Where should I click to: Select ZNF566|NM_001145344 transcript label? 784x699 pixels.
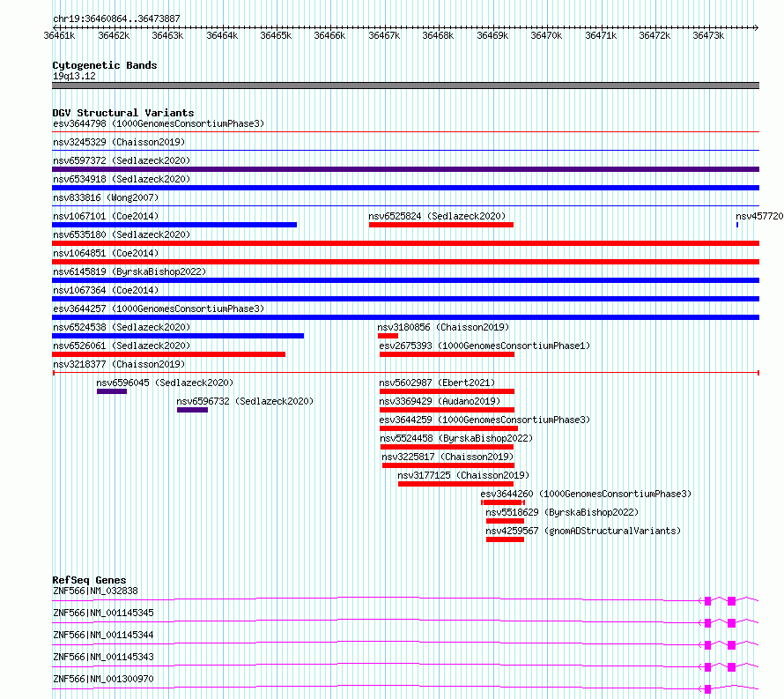(x=103, y=635)
